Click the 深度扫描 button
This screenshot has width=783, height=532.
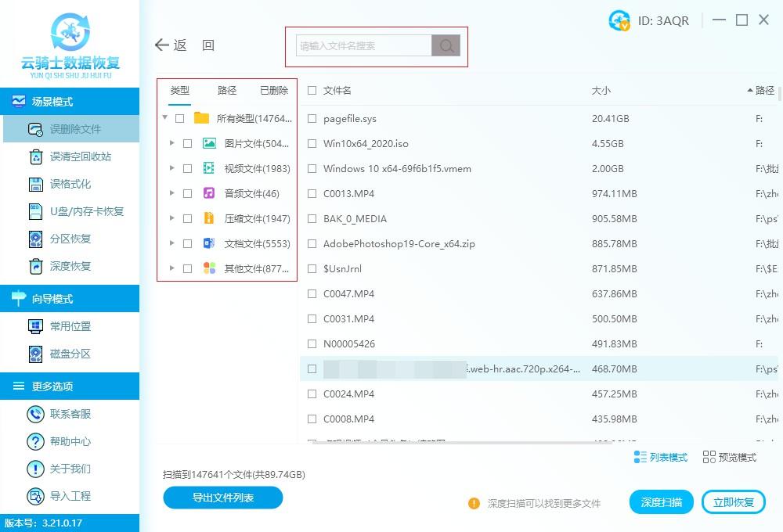[x=661, y=502]
